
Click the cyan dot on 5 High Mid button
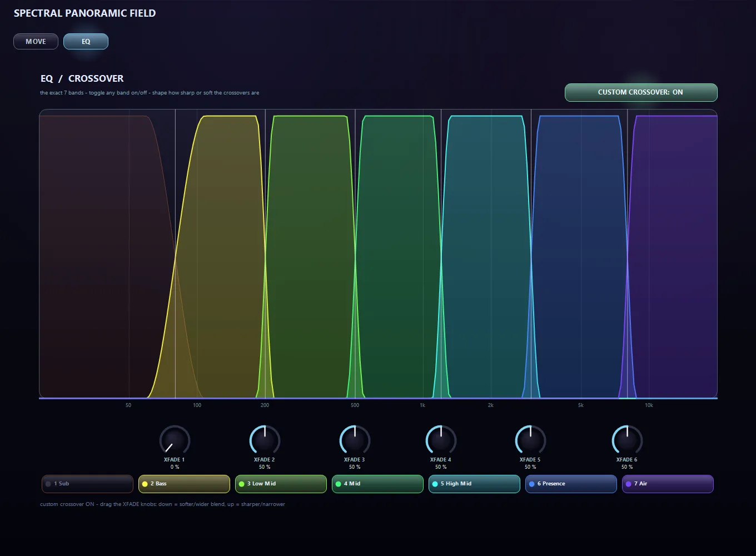435,484
